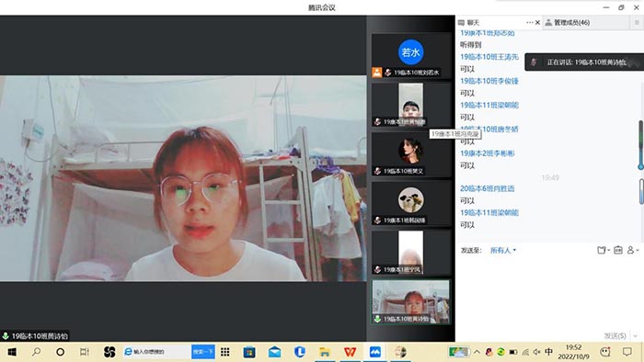The height and width of the screenshot is (362, 644).
Task: Open the chat panel more options (···)
Action: 529,23
